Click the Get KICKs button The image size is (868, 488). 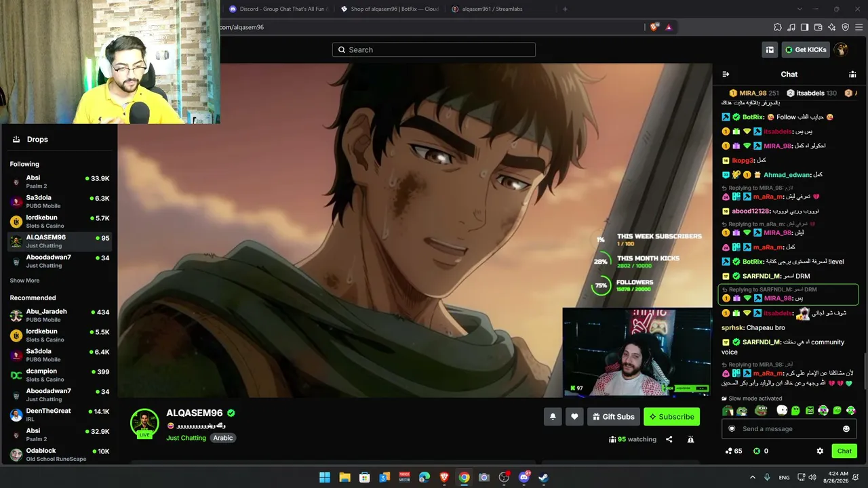[x=806, y=49]
